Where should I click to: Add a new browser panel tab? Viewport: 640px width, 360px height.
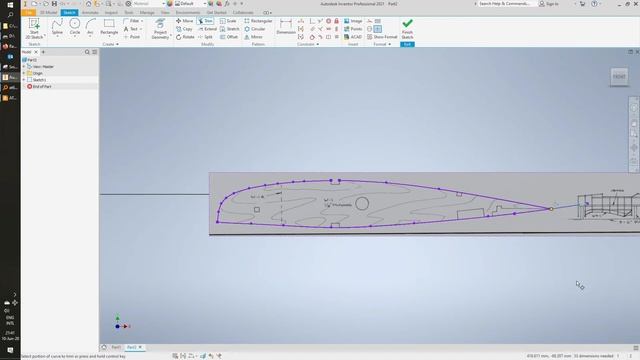(x=43, y=52)
